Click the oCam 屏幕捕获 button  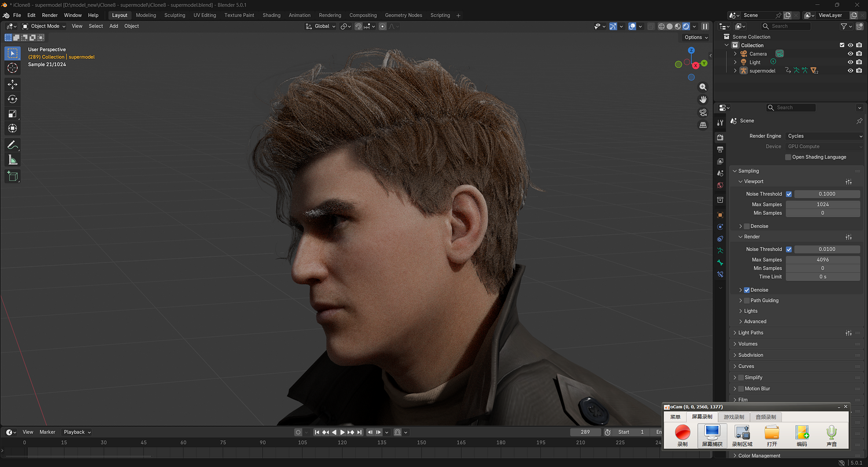tap(712, 436)
